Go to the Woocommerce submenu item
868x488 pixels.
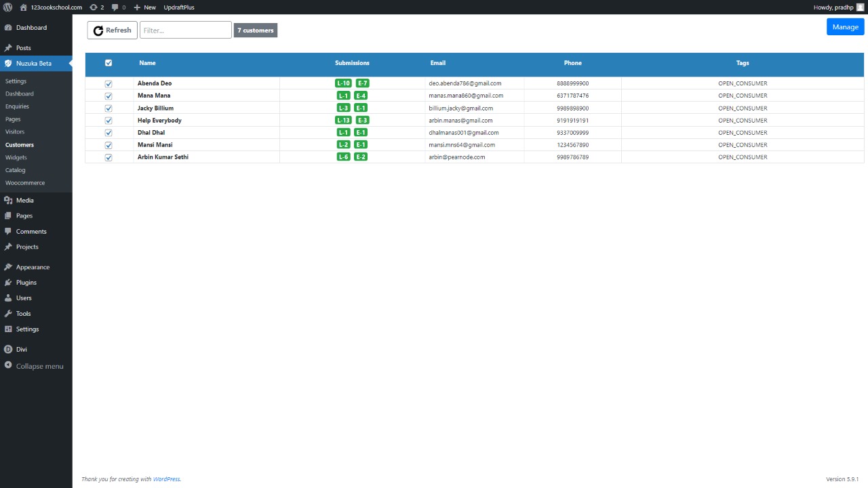pyautogui.click(x=25, y=183)
